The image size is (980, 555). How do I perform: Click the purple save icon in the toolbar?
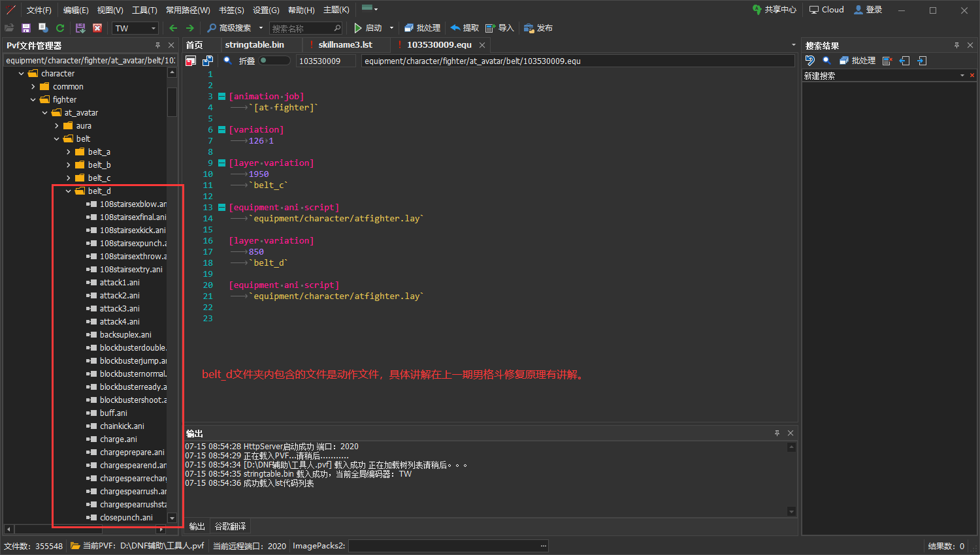[x=26, y=28]
